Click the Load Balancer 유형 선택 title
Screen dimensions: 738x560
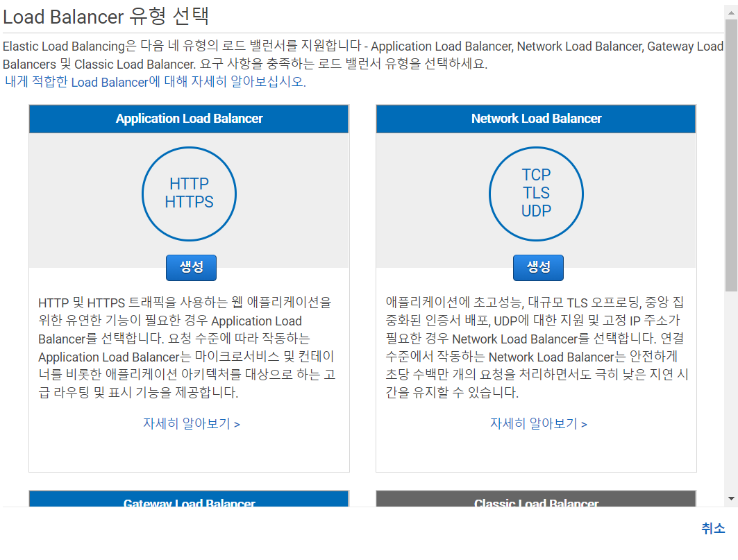106,17
